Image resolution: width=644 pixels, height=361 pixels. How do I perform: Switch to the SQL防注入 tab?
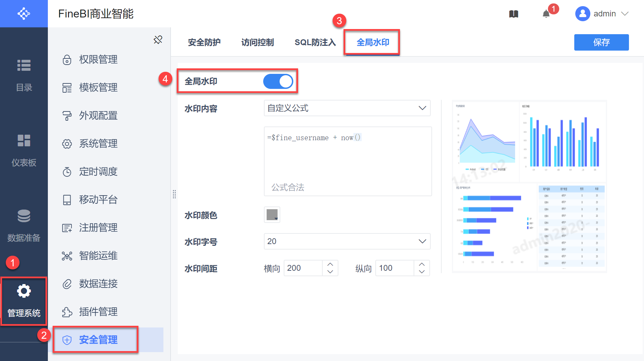(315, 42)
